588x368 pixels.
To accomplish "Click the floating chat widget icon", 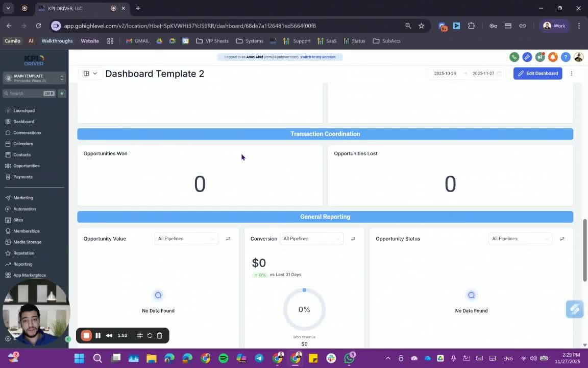I will click(575, 309).
